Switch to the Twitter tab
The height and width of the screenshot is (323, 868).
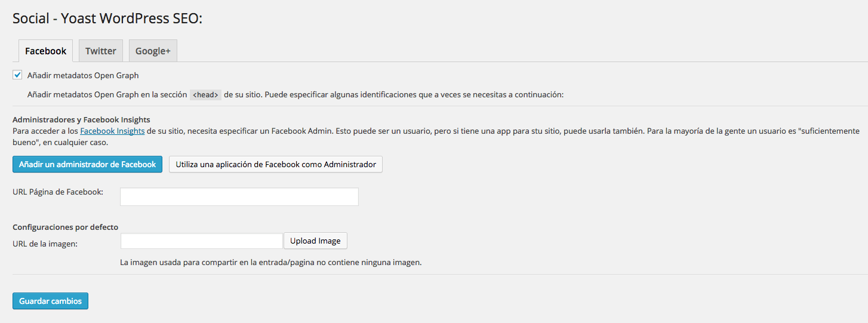click(100, 51)
